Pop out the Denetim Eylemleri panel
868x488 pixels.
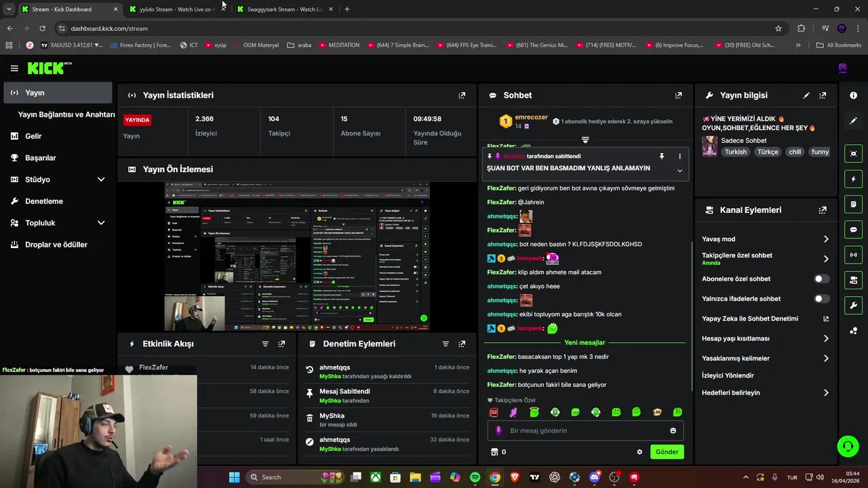[462, 344]
